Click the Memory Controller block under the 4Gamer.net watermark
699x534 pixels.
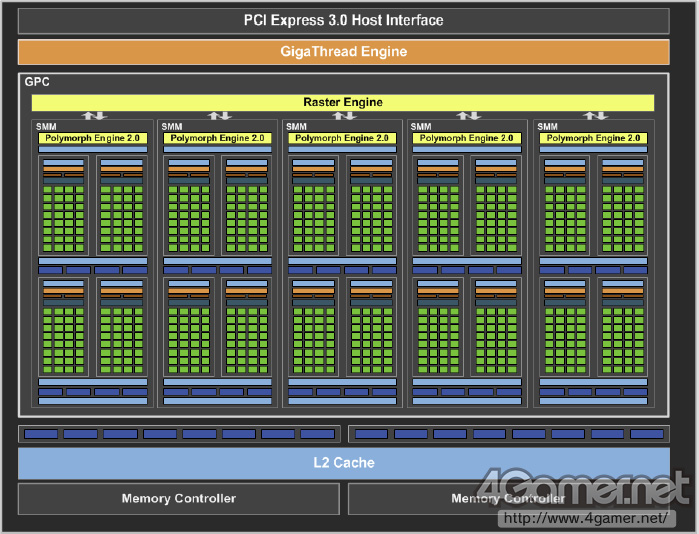tap(509, 498)
